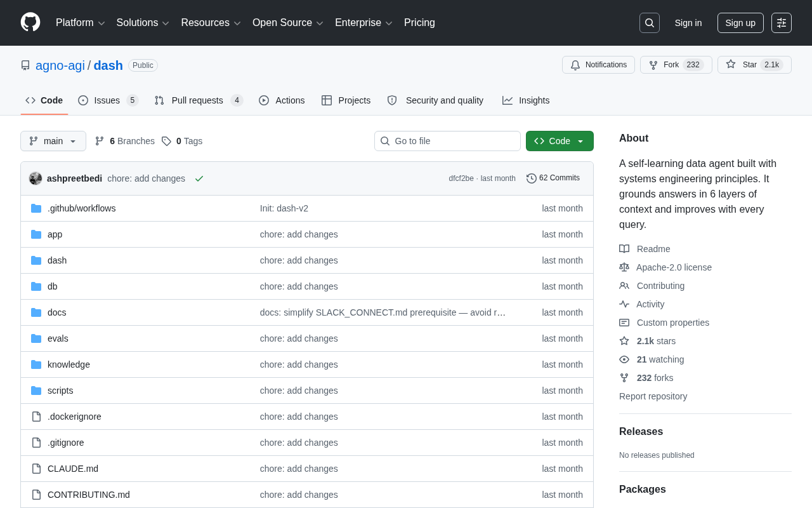The image size is (812, 508).
Task: Click the app folder icon
Action: pos(36,234)
